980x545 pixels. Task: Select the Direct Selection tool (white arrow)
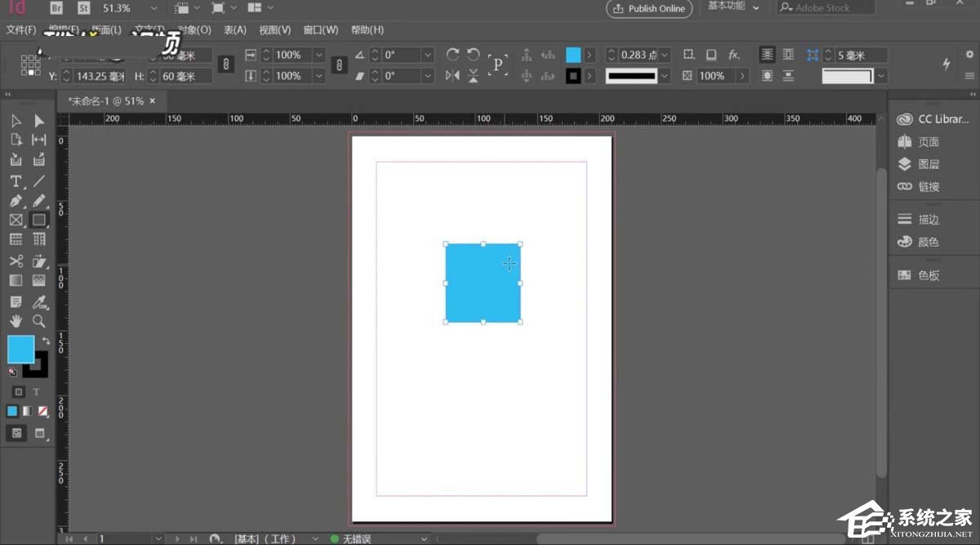pos(39,121)
